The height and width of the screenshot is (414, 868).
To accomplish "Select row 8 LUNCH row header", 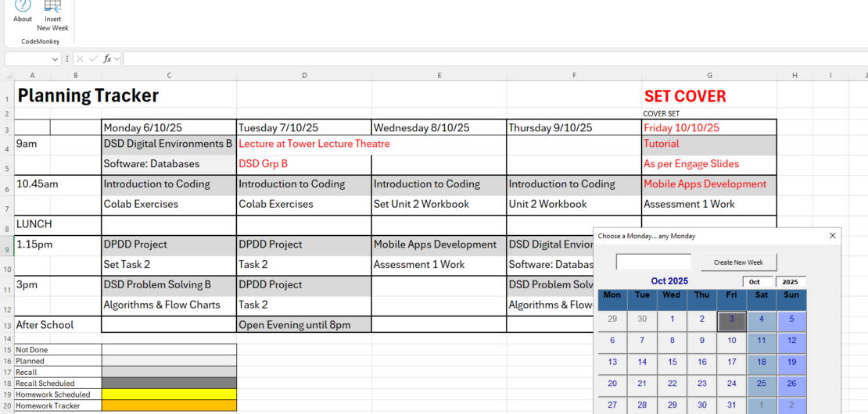I will 7,225.
